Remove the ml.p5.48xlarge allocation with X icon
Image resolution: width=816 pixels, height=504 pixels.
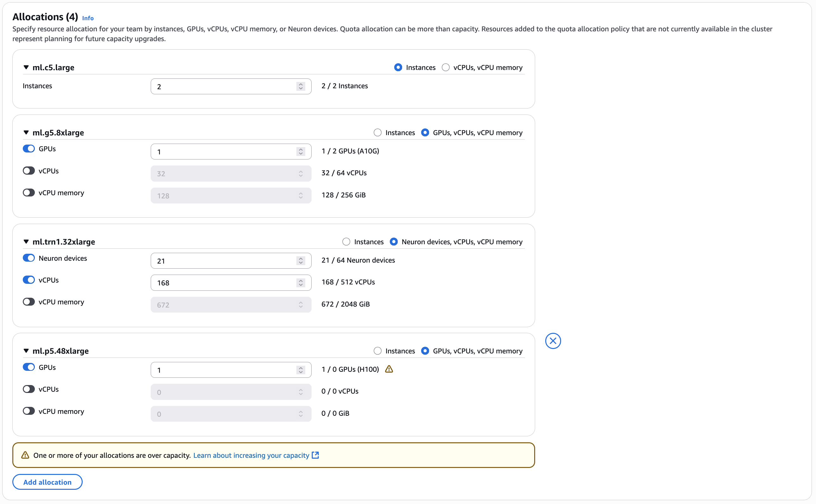point(553,341)
